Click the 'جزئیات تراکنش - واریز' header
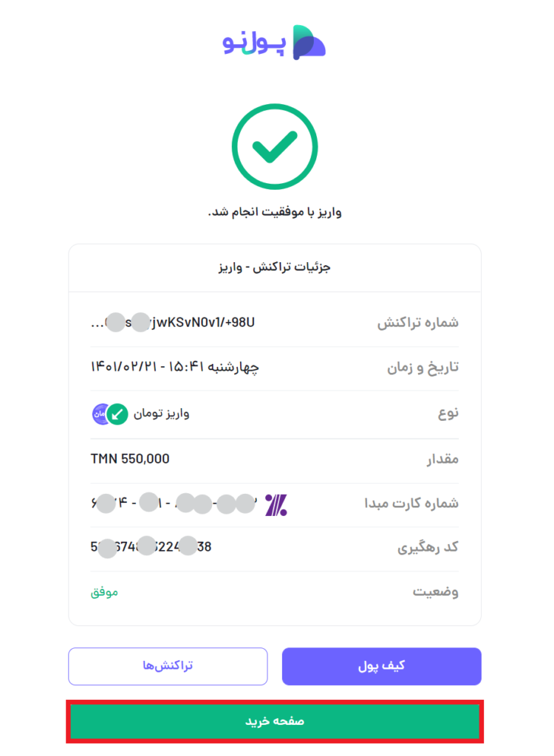 coord(275,267)
